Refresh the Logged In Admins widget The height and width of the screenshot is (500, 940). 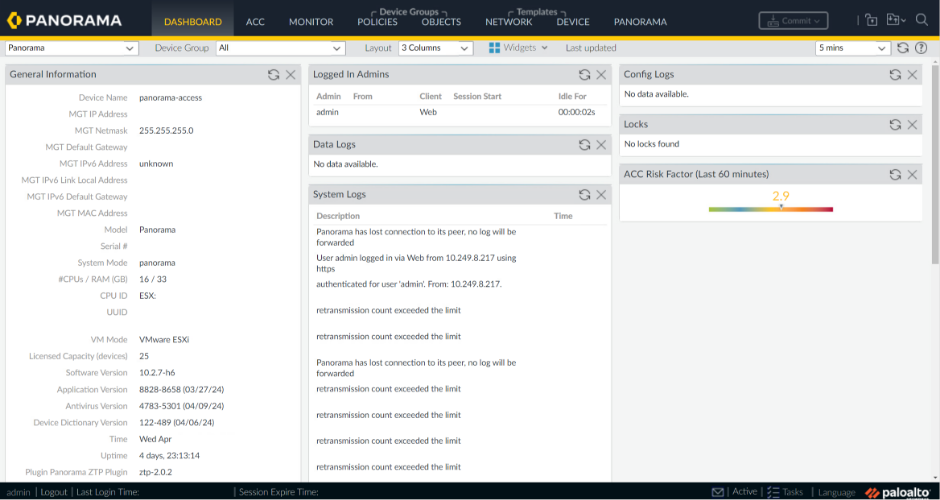(x=585, y=74)
